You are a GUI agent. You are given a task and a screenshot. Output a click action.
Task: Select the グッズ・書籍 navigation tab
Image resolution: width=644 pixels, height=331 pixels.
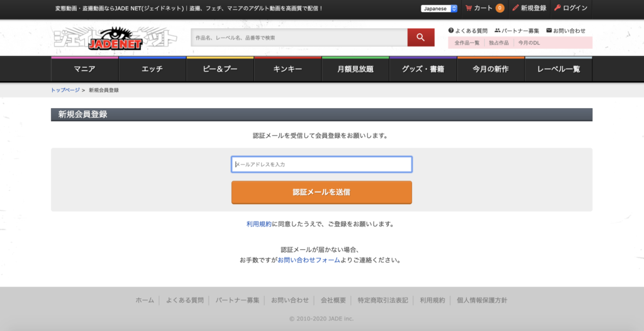[x=423, y=69]
